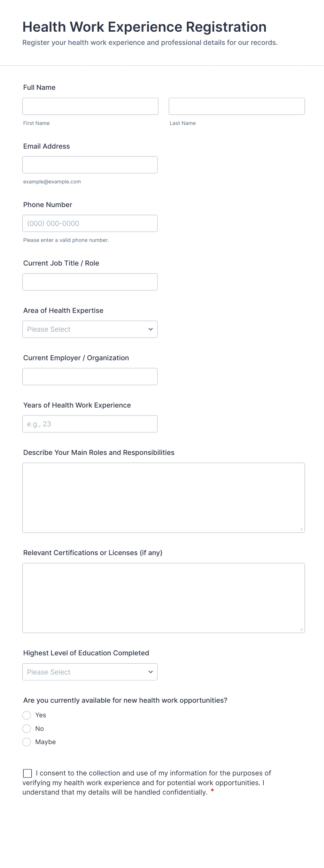Click the Current Employer / Organization field
The width and height of the screenshot is (324, 868).
[90, 377]
